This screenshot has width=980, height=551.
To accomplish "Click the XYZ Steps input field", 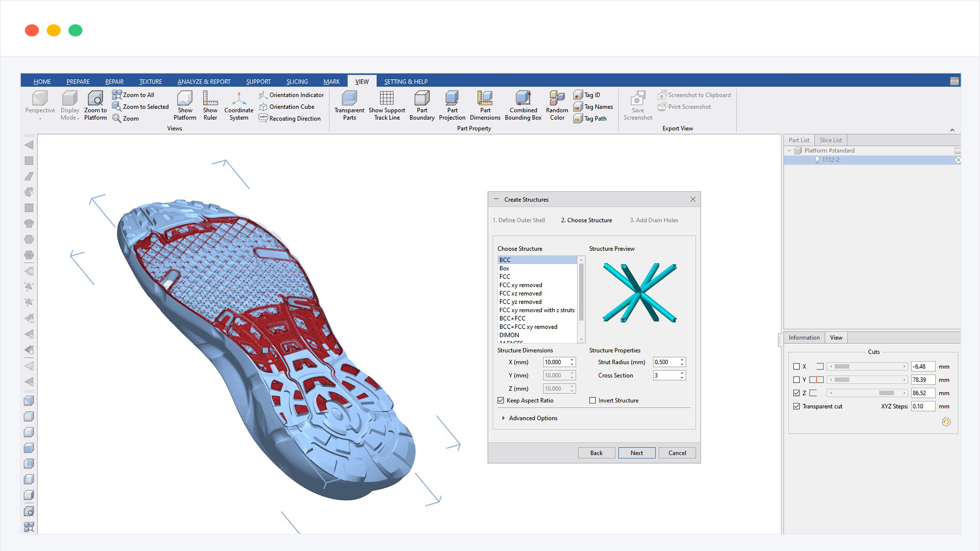I will click(x=923, y=406).
